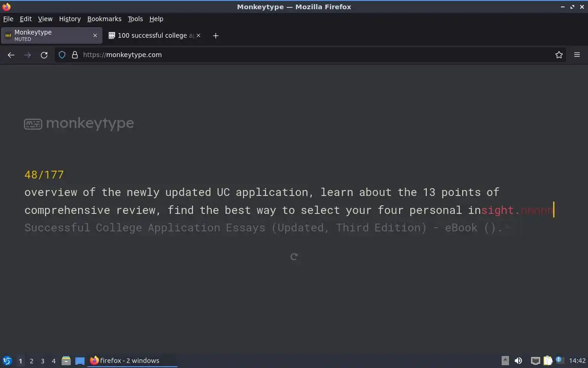This screenshot has height=368, width=588.
Task: Open a new tab with the plus button
Action: [215, 35]
